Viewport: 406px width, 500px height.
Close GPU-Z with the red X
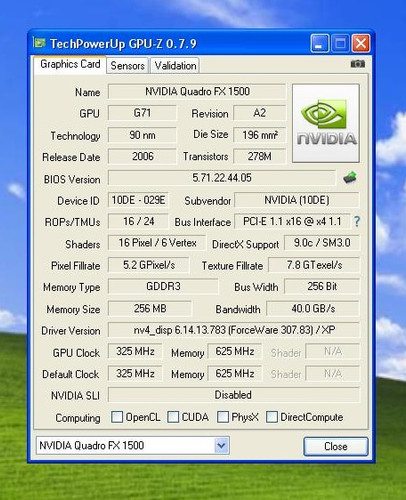click(x=361, y=43)
